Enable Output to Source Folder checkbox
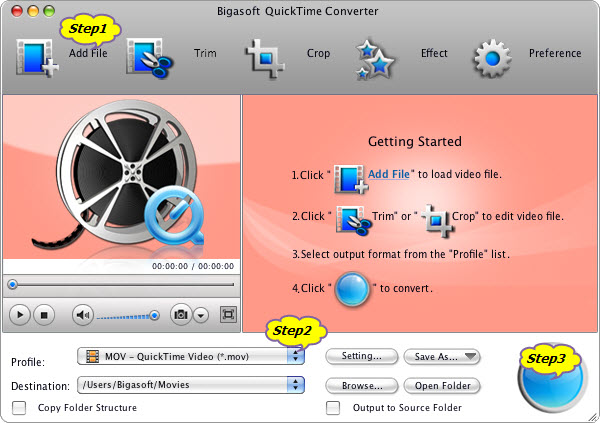This screenshot has height=423, width=600. coord(333,408)
